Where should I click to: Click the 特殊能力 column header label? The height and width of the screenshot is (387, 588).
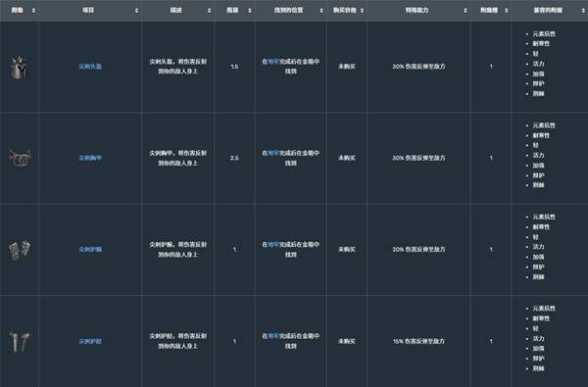click(x=416, y=10)
